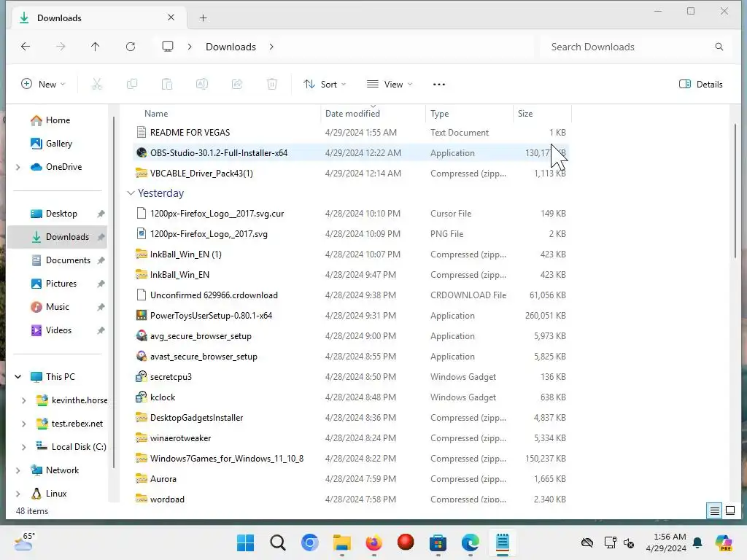Open the Sort dropdown menu
Viewport: 747px width, 560px height.
click(325, 85)
